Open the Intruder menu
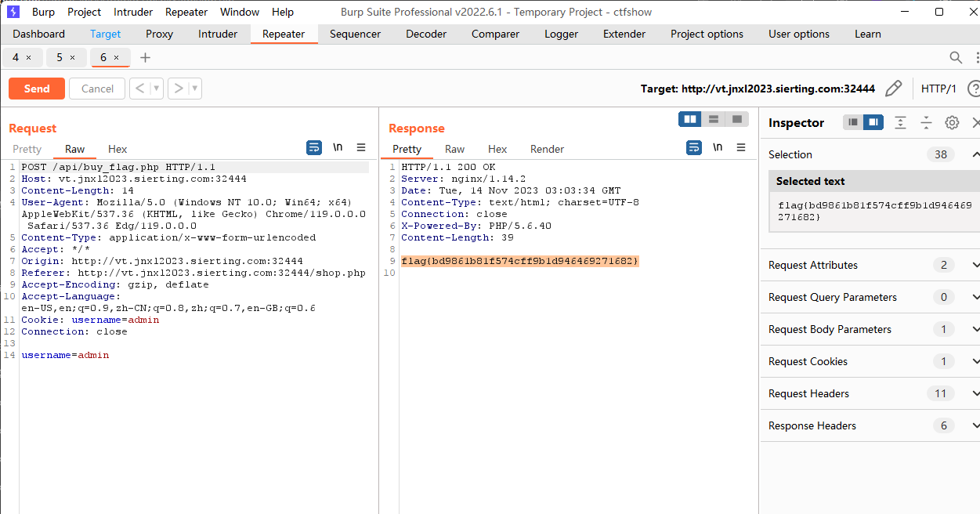980x514 pixels. pyautogui.click(x=133, y=12)
